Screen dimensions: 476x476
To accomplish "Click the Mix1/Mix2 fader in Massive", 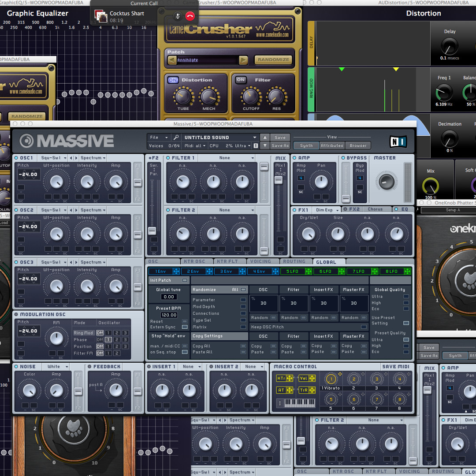I will (x=279, y=180).
